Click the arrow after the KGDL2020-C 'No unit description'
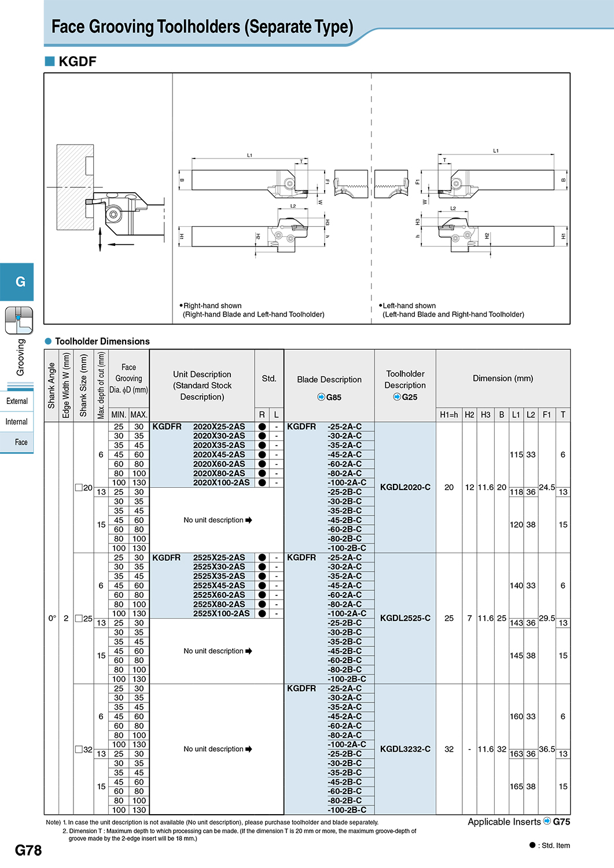The width and height of the screenshot is (614, 868). 249,520
